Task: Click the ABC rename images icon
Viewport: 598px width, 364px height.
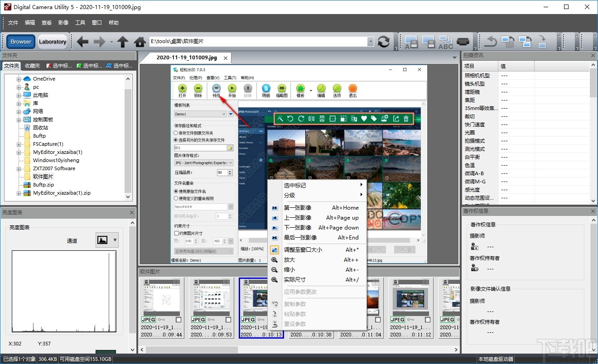Action: coord(446,42)
